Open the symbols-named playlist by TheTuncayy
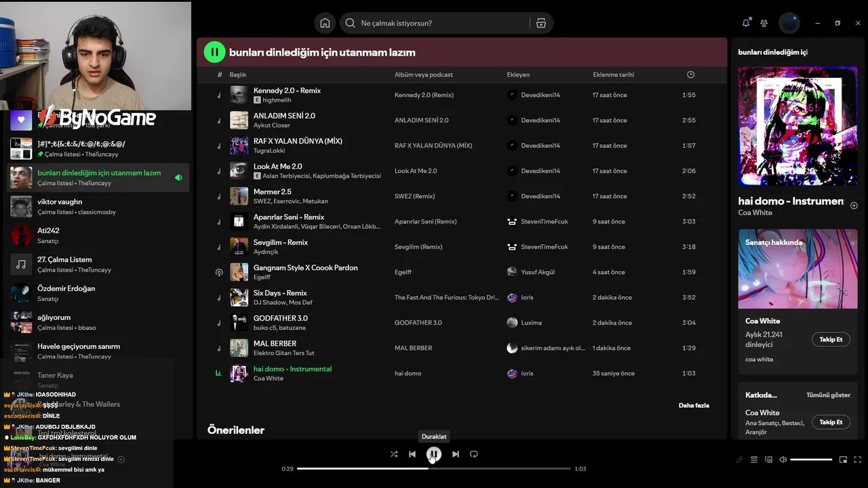Screen dimensions: 868x488 pyautogui.click(x=98, y=148)
